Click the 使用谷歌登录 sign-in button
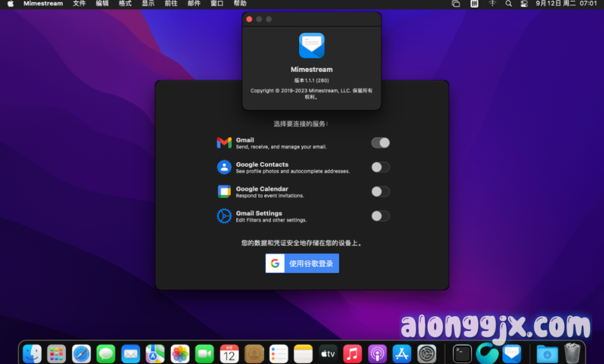This screenshot has height=364, width=604. (x=302, y=264)
